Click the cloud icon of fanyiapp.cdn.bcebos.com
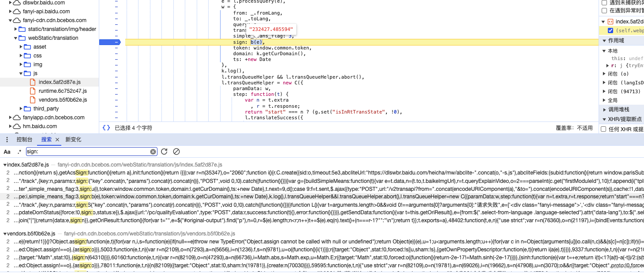 tap(17, 118)
